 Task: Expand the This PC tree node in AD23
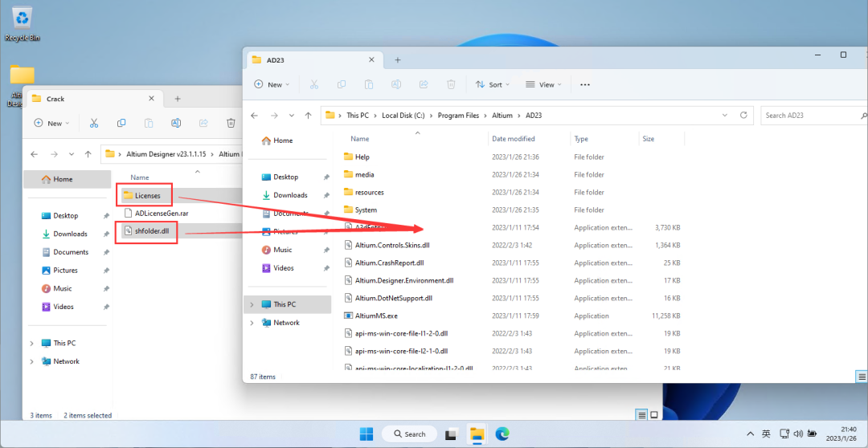[252, 305]
